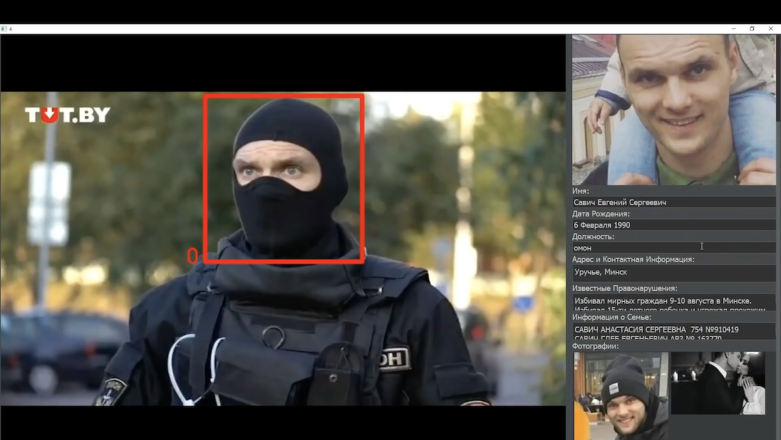Screen dimensions: 781x440
Task: Click the video frame with the TUT.BY logo
Action: click(x=283, y=248)
